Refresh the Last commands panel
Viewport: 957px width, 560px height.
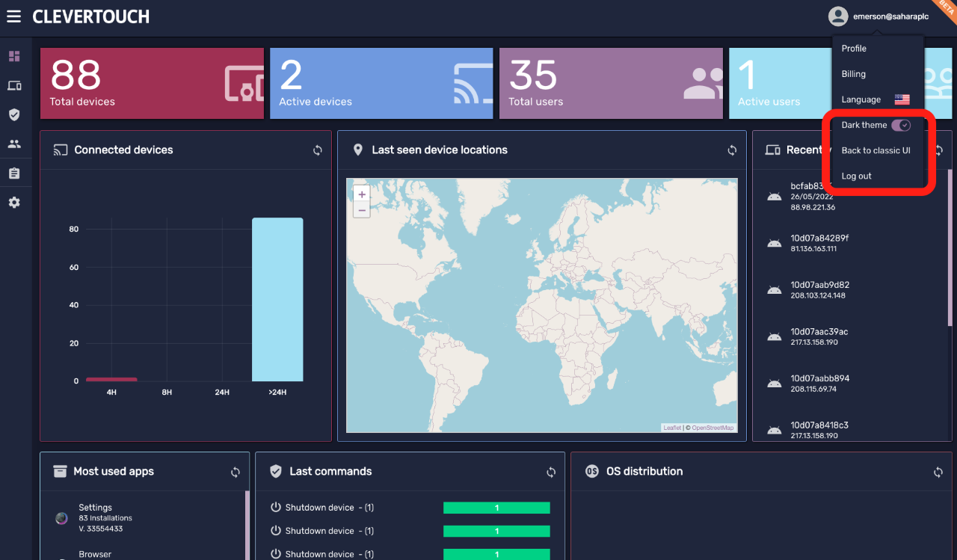(x=551, y=473)
